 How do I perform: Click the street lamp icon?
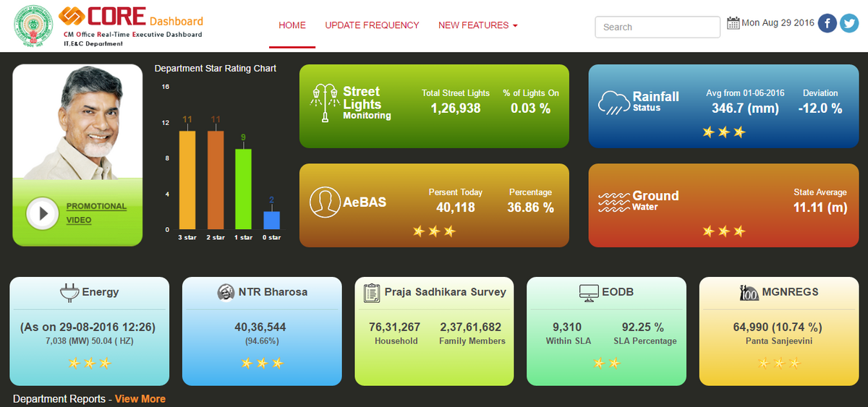click(x=325, y=104)
